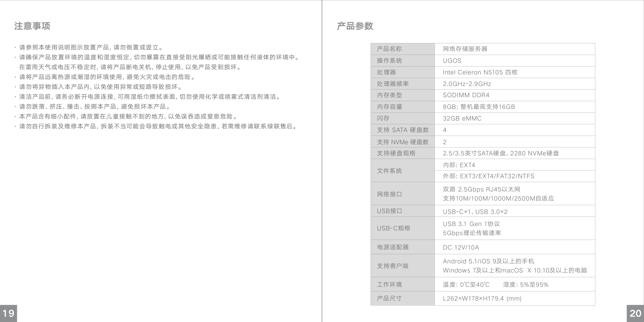
Task: Click the UGOS operating system value
Action: pos(452,61)
